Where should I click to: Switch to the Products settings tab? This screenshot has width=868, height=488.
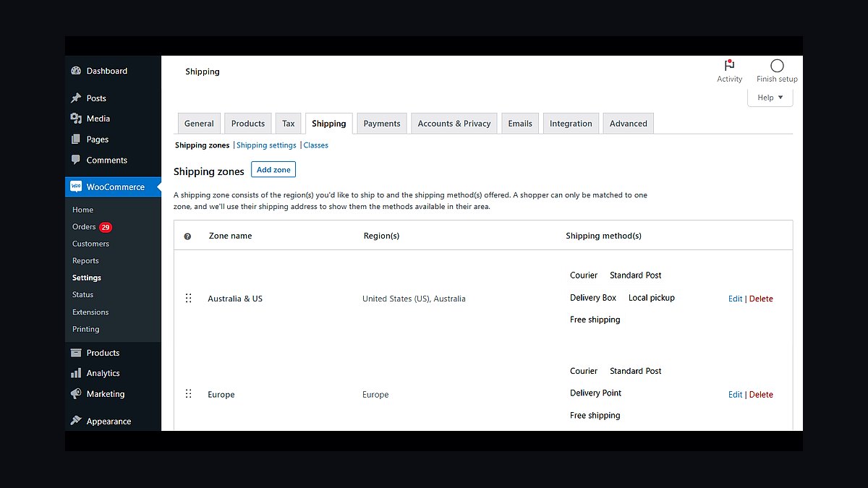point(248,124)
